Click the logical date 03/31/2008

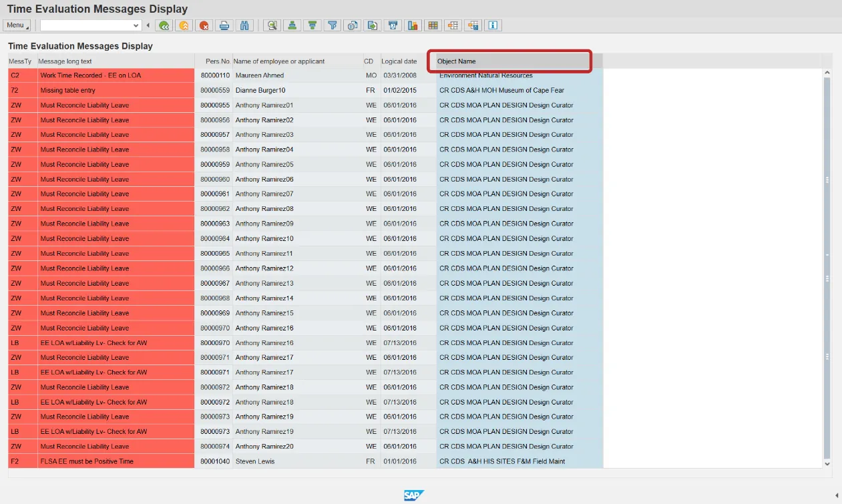409,75
